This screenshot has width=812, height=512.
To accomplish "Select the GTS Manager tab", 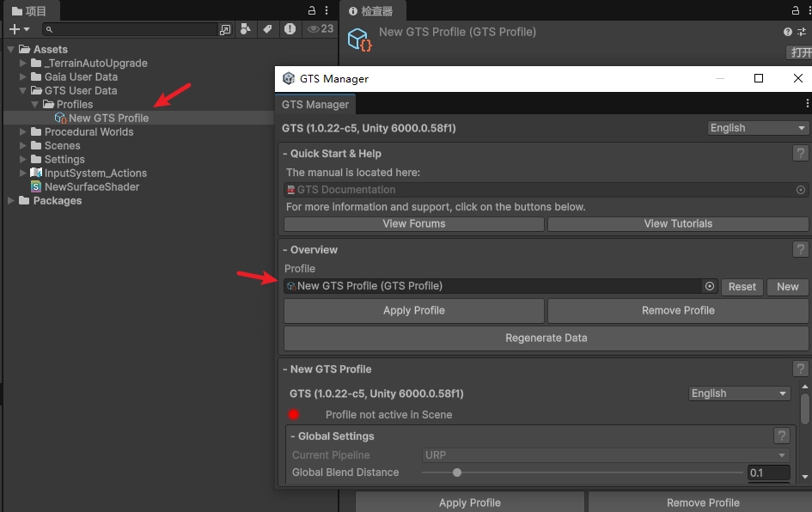I will coord(314,105).
